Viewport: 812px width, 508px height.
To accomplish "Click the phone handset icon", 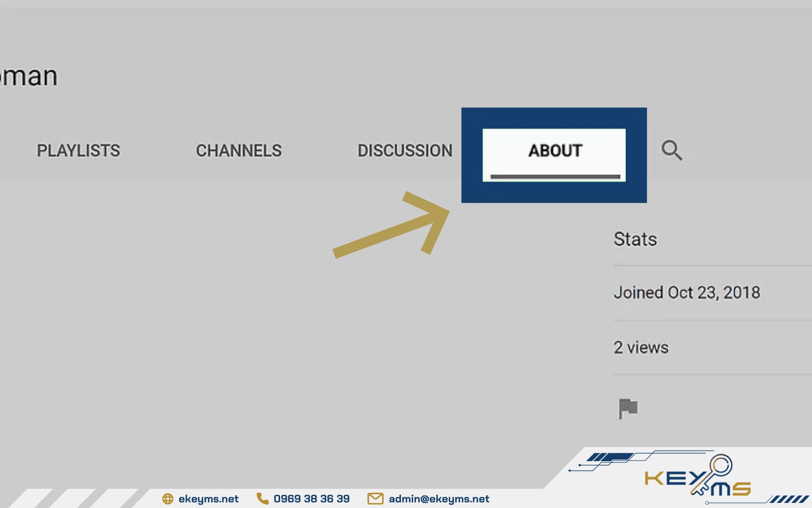I will [262, 498].
